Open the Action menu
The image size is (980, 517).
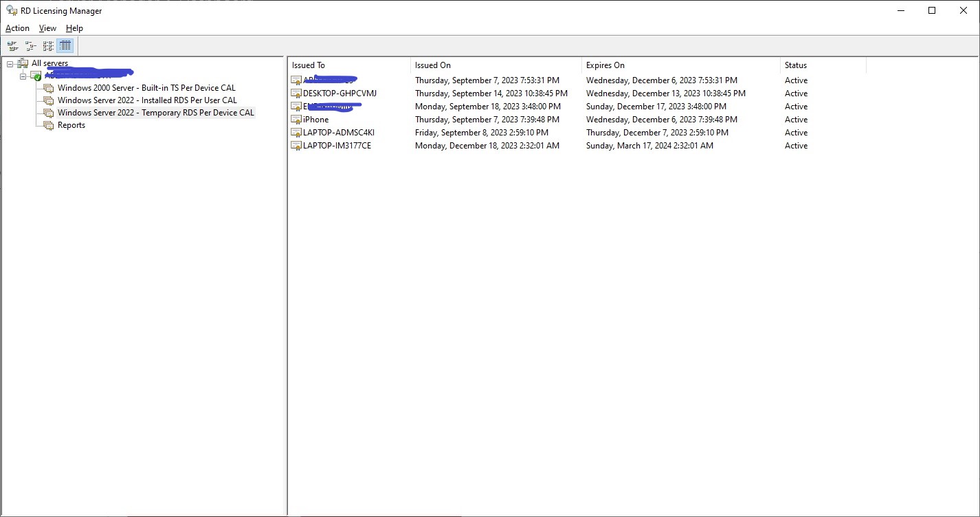coord(17,28)
